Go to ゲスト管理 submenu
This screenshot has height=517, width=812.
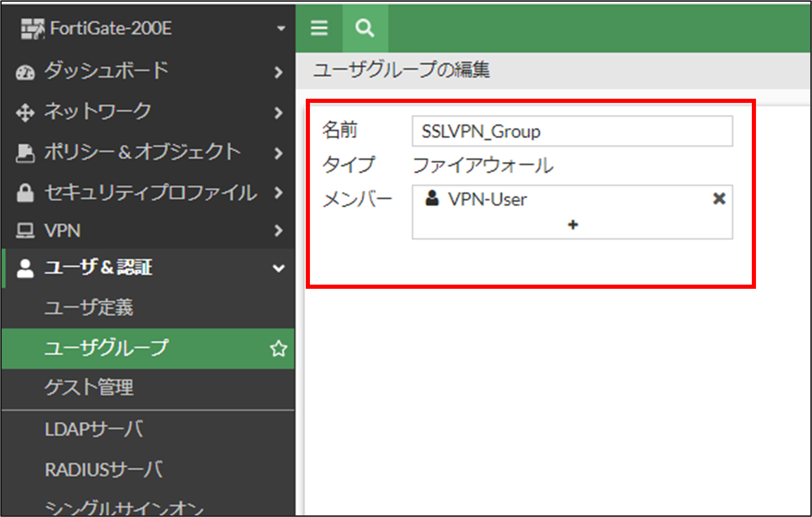click(x=148, y=388)
